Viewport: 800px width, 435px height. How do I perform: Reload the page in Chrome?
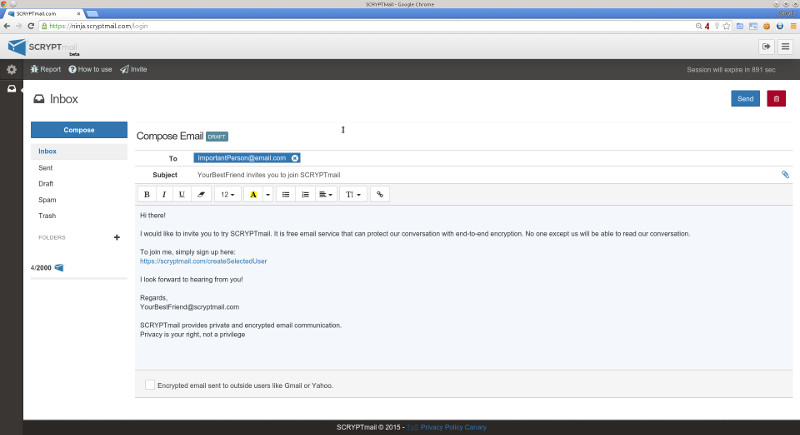[x=31, y=26]
